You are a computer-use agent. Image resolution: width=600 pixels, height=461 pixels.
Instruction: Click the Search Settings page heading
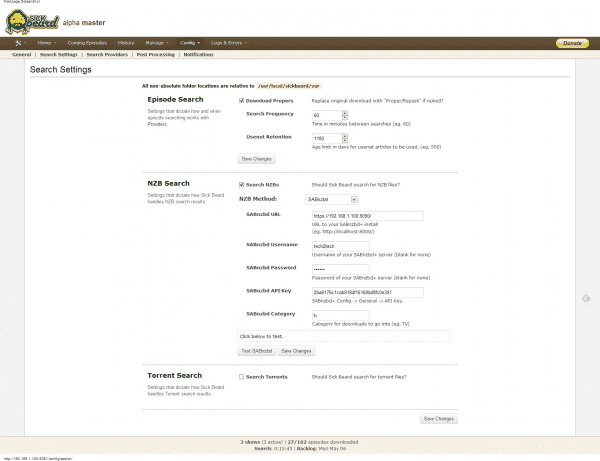[x=61, y=70]
